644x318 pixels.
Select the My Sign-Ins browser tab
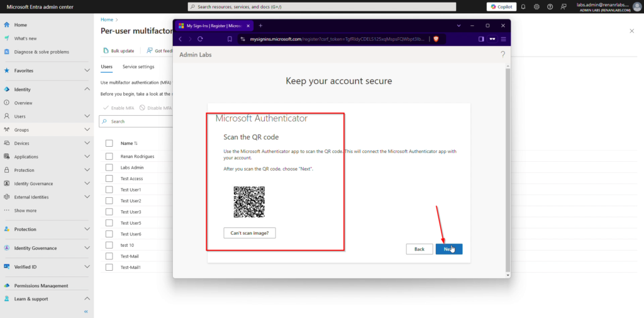(213, 26)
